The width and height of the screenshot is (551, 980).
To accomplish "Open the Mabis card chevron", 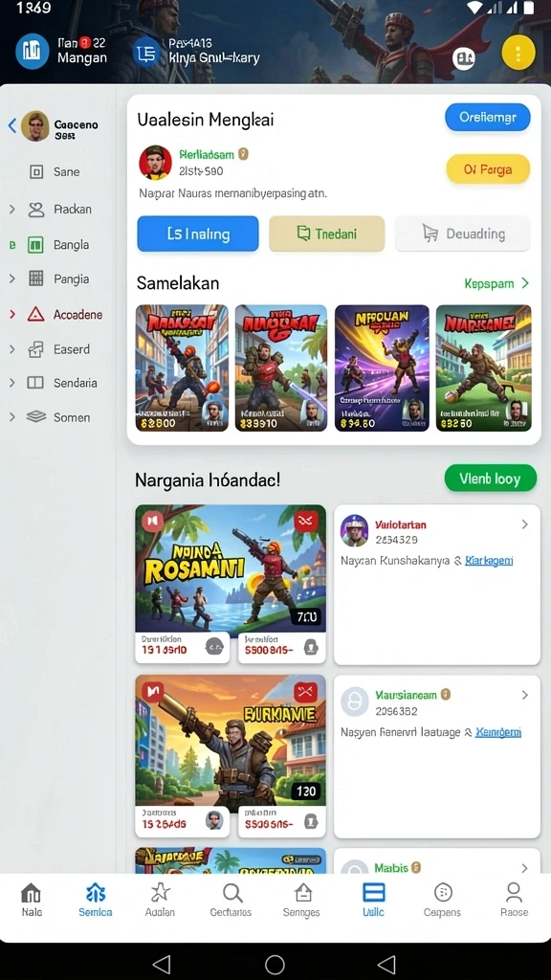I will point(525,868).
